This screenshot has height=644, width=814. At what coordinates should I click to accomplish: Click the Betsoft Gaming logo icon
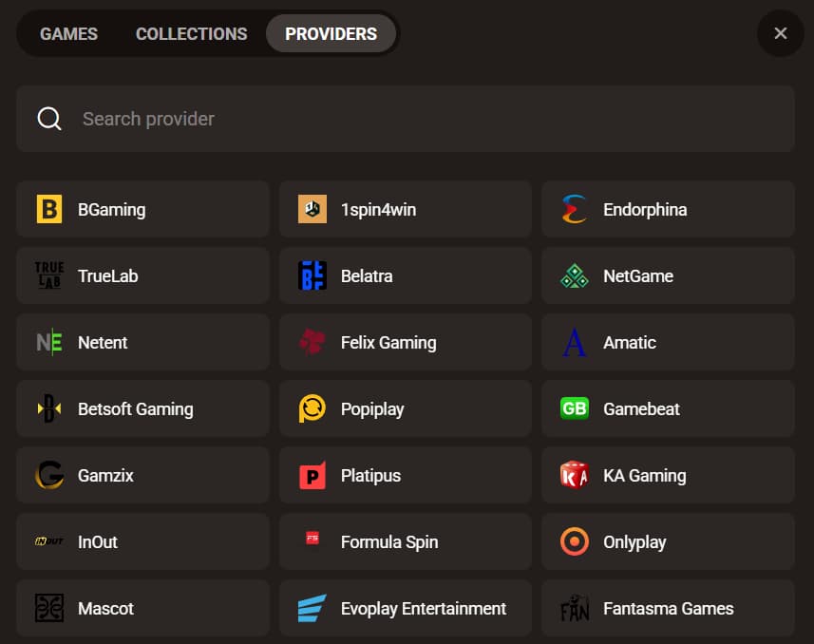pyautogui.click(x=49, y=408)
